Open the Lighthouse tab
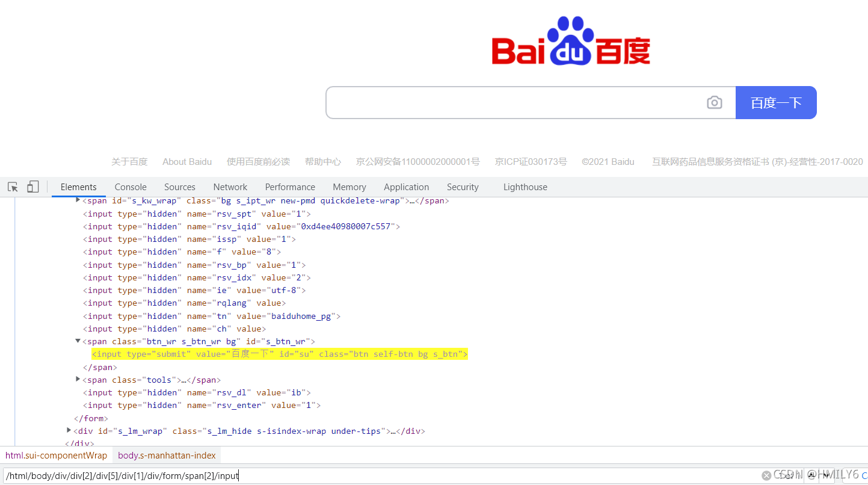868x485 pixels. 525,187
